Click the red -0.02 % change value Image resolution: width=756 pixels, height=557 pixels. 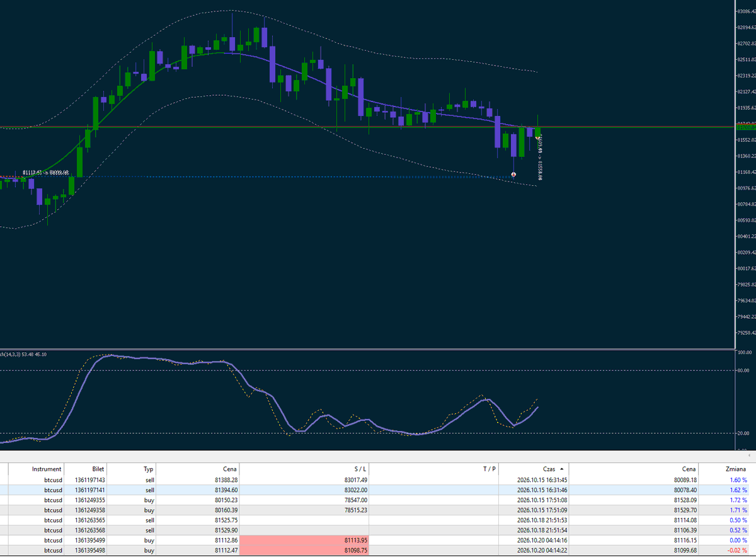tap(737, 550)
